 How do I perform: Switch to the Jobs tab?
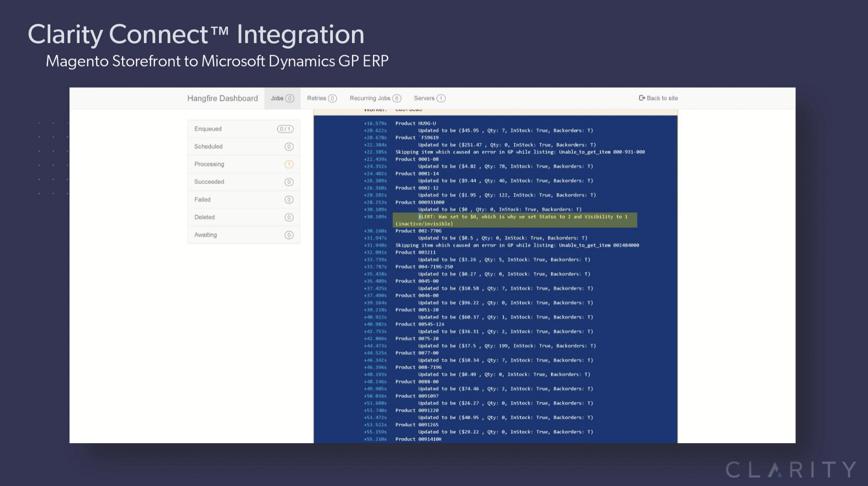coord(282,98)
